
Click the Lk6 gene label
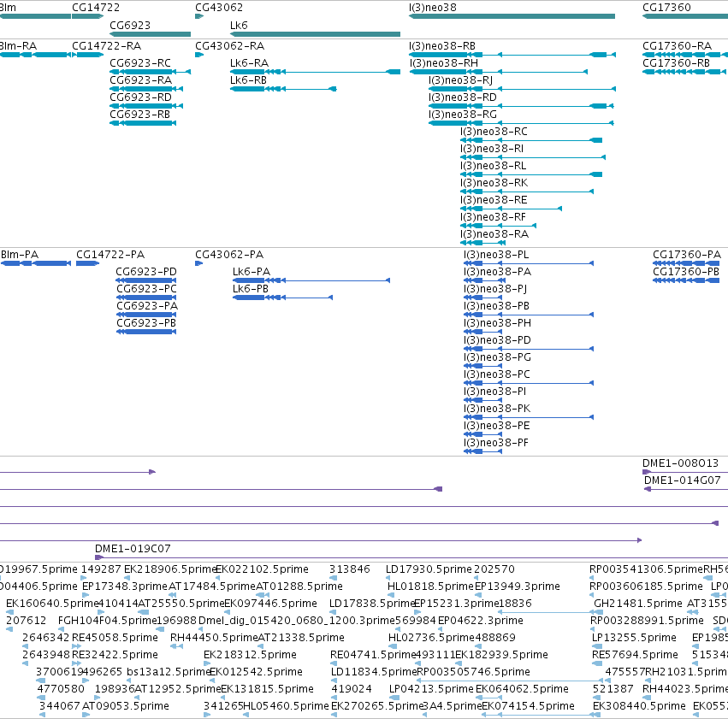[239, 25]
